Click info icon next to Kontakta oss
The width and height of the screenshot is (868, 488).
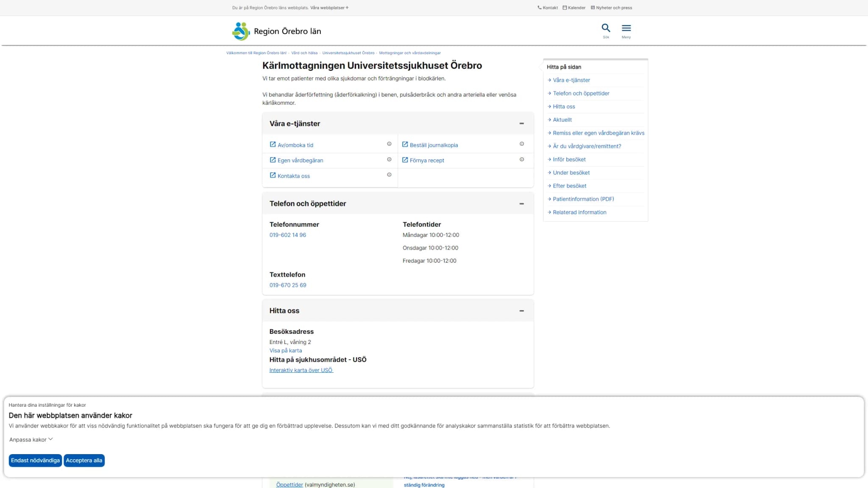[389, 175]
